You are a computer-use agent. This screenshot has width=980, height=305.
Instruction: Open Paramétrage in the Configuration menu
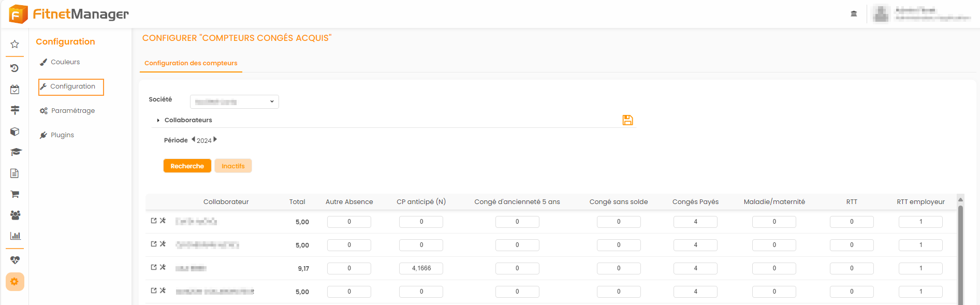coord(72,111)
